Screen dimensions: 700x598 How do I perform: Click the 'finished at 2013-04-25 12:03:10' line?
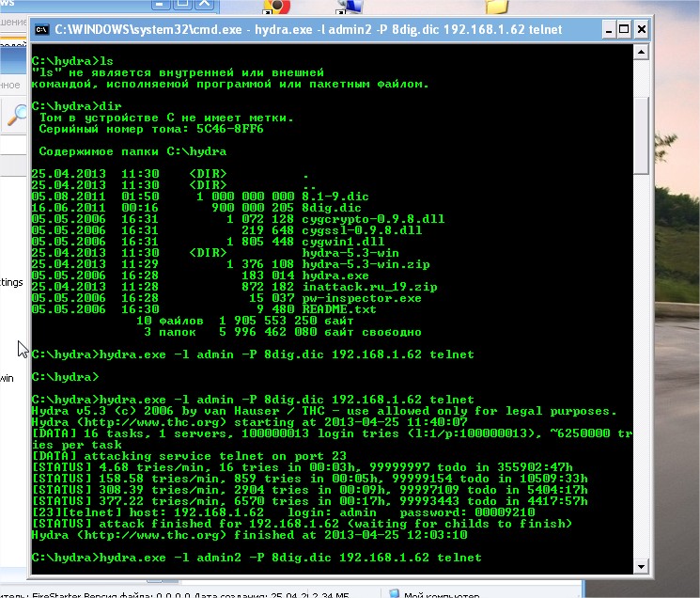[x=250, y=535]
